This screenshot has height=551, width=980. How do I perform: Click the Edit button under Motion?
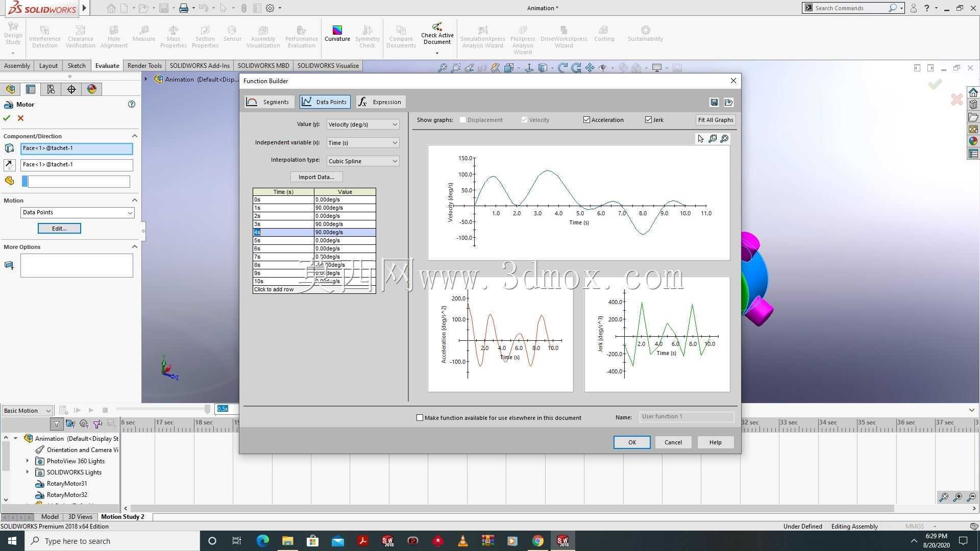[x=59, y=229]
